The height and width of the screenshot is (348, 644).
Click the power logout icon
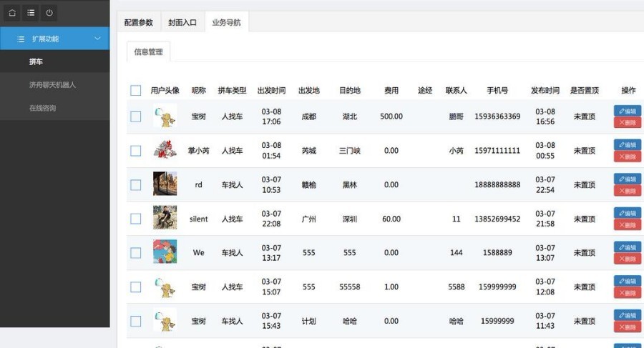(49, 13)
